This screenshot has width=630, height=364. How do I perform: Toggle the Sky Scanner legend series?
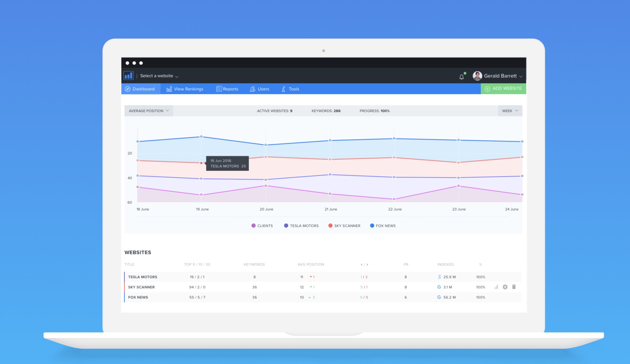tap(344, 226)
